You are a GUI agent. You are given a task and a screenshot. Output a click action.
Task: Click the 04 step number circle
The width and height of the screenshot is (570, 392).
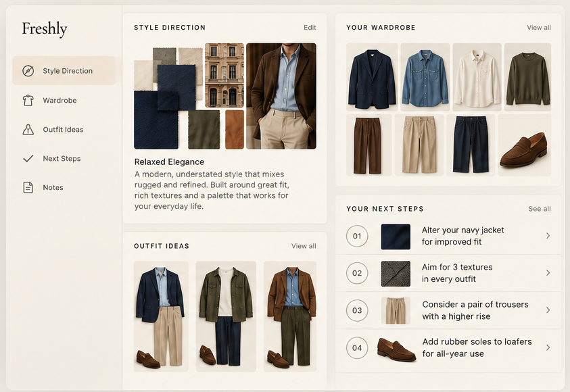(x=357, y=348)
